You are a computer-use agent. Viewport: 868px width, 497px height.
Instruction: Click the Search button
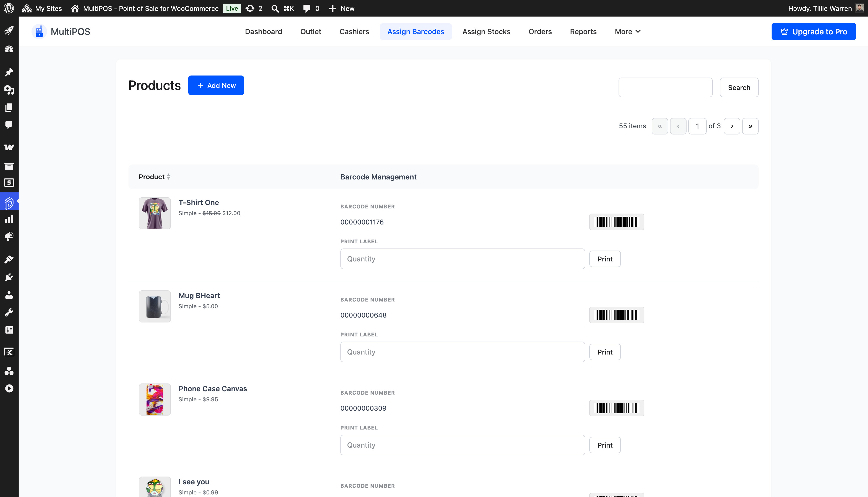pos(739,87)
